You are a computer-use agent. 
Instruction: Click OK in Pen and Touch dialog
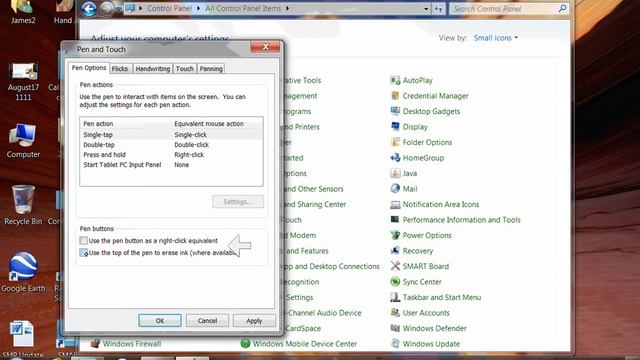click(x=160, y=321)
